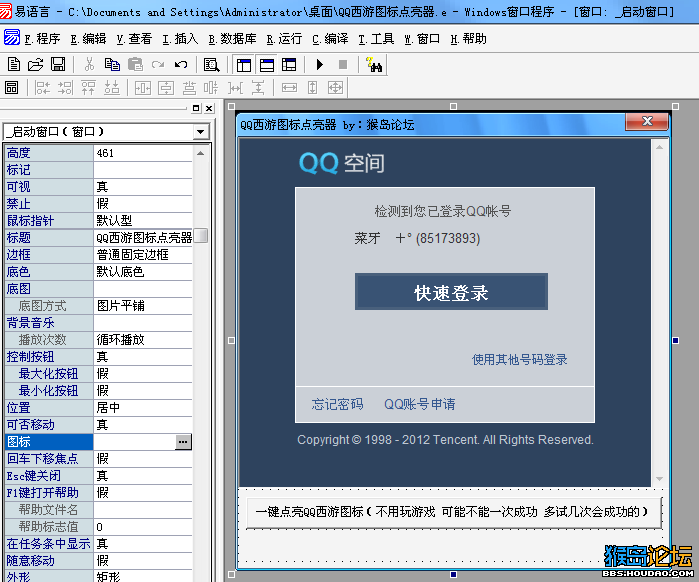Screen dimensions: 699x582
Task: Open the 插入 menu
Action: click(180, 39)
